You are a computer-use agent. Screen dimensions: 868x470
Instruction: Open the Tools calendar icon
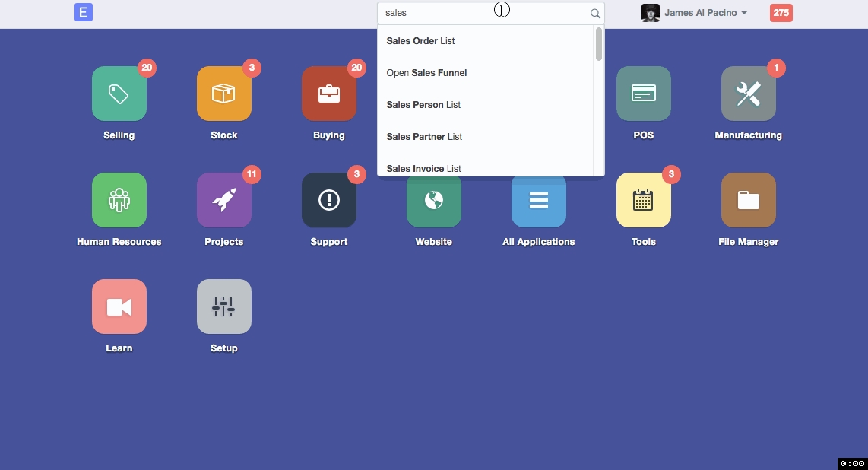tap(644, 200)
